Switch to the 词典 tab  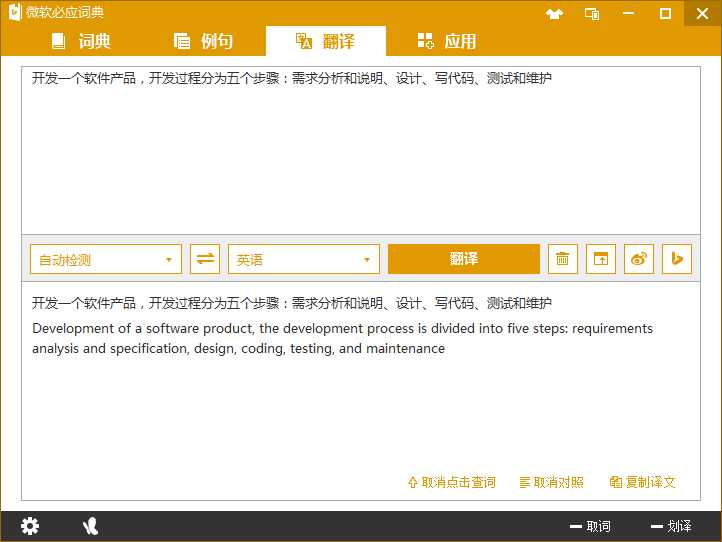coord(81,41)
